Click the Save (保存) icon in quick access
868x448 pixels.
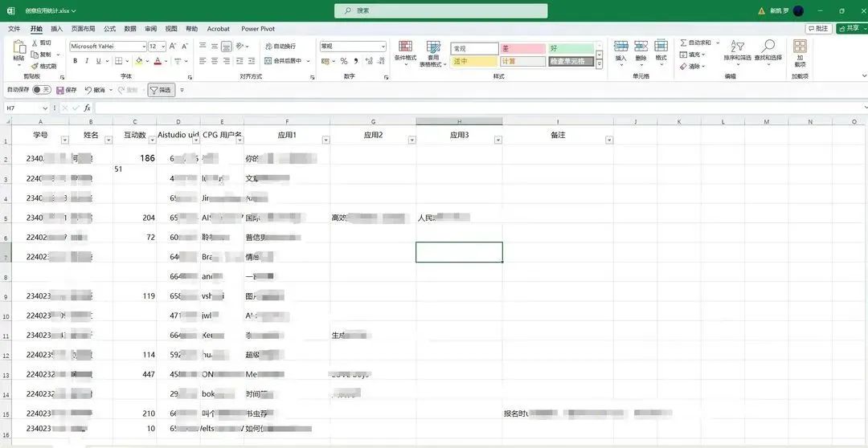67,90
